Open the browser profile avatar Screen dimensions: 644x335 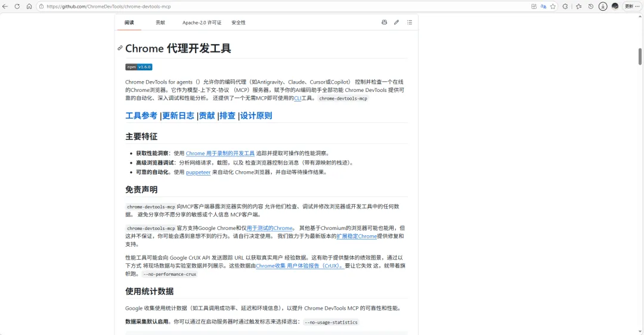615,7
